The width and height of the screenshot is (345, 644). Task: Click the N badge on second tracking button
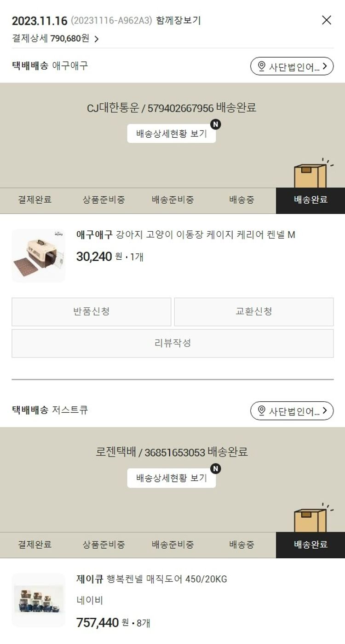215,468
